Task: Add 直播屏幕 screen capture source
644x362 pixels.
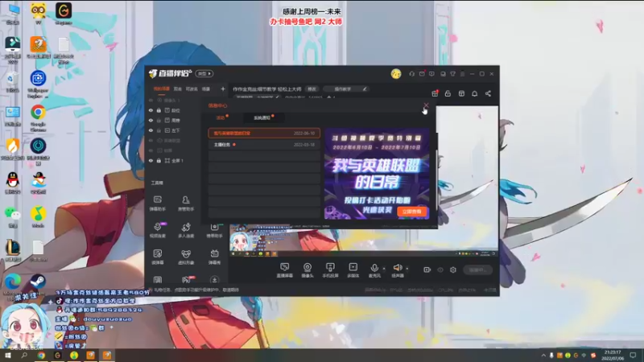Action: [285, 270]
